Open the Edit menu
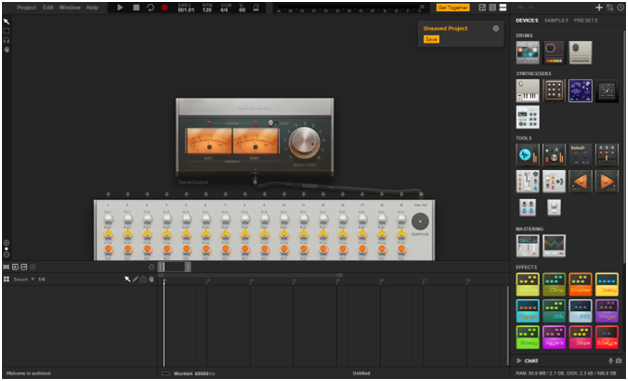Viewport: 628px width, 381px height. coord(48,8)
